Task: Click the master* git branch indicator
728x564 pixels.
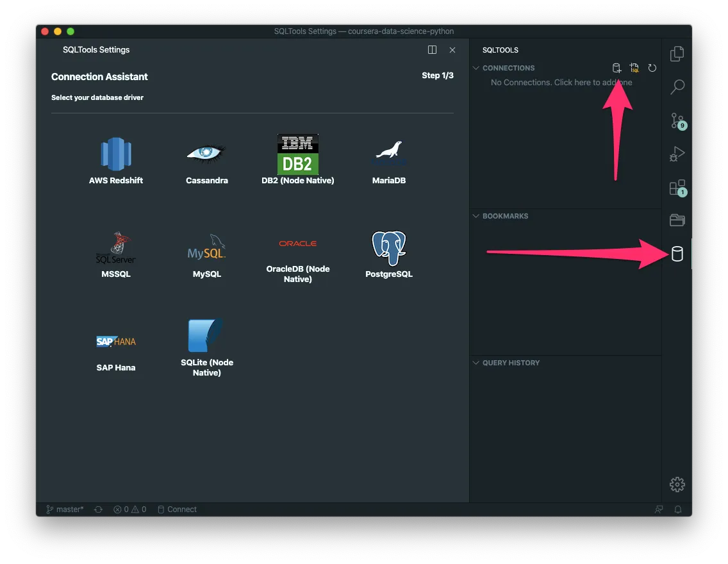Action: (65, 510)
